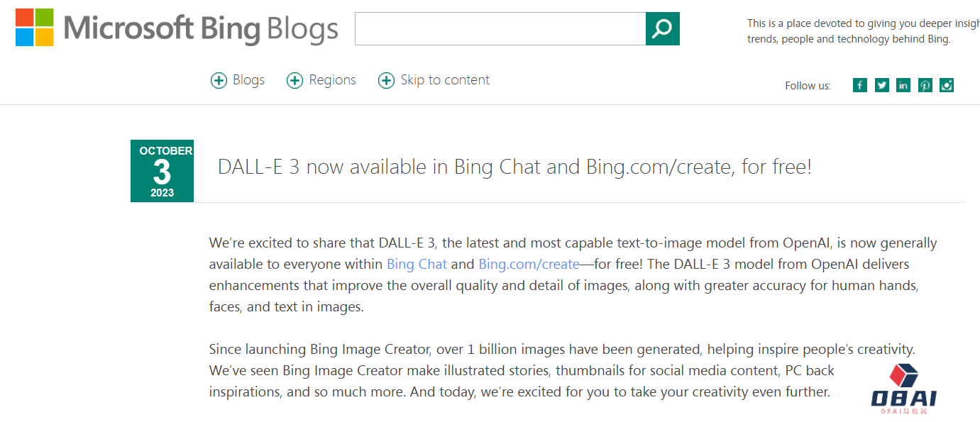This screenshot has height=422, width=980.
Task: Expand the Blogs plus icon
Action: pyautogui.click(x=219, y=81)
